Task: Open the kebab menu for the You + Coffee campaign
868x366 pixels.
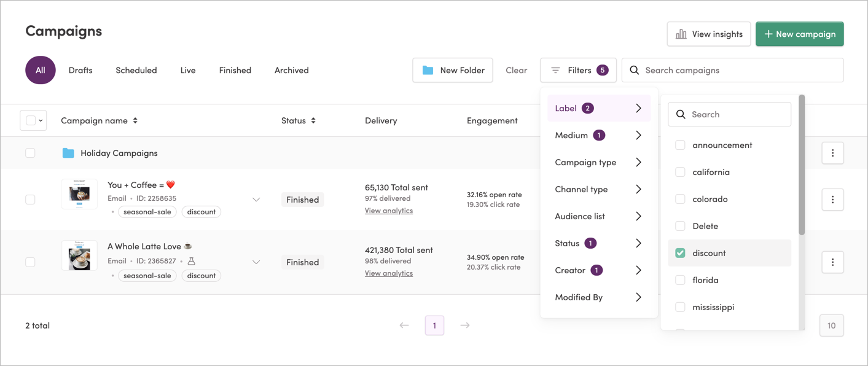Action: coord(832,199)
